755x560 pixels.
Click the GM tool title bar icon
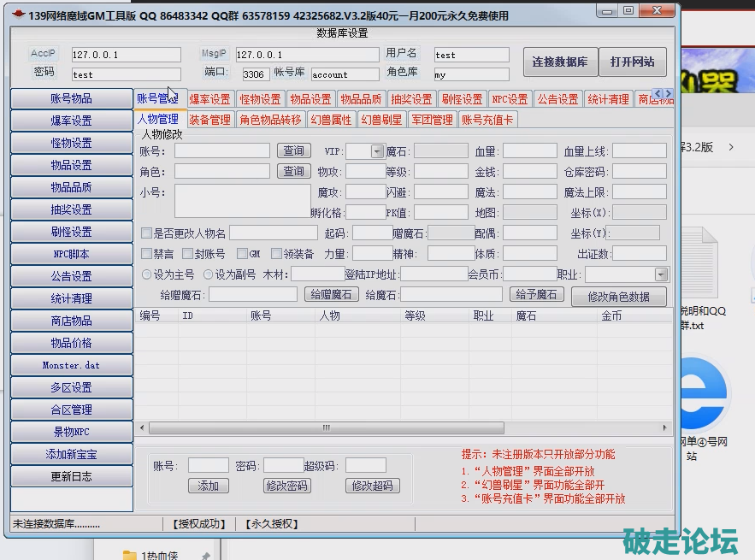[x=18, y=15]
